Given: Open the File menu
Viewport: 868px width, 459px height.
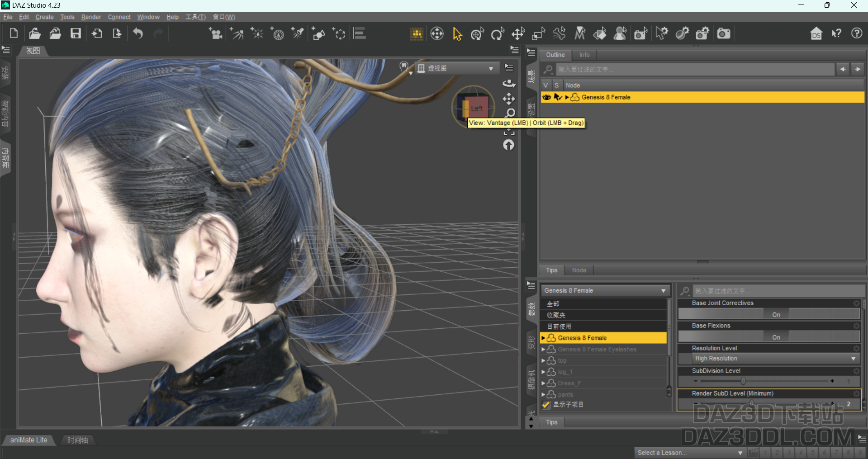Looking at the screenshot, I should [8, 17].
